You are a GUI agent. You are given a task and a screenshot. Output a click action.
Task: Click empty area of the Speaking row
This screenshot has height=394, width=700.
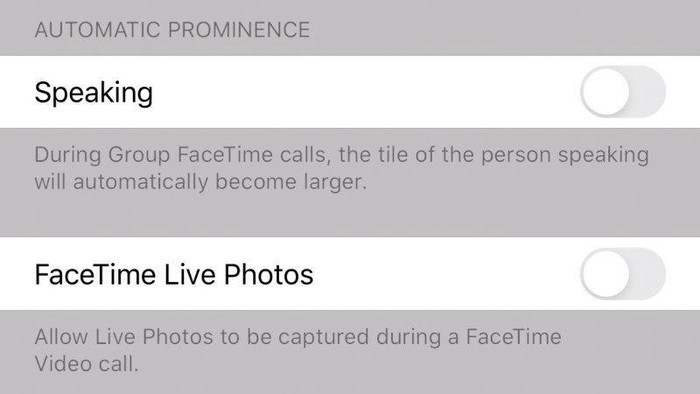[x=366, y=91]
